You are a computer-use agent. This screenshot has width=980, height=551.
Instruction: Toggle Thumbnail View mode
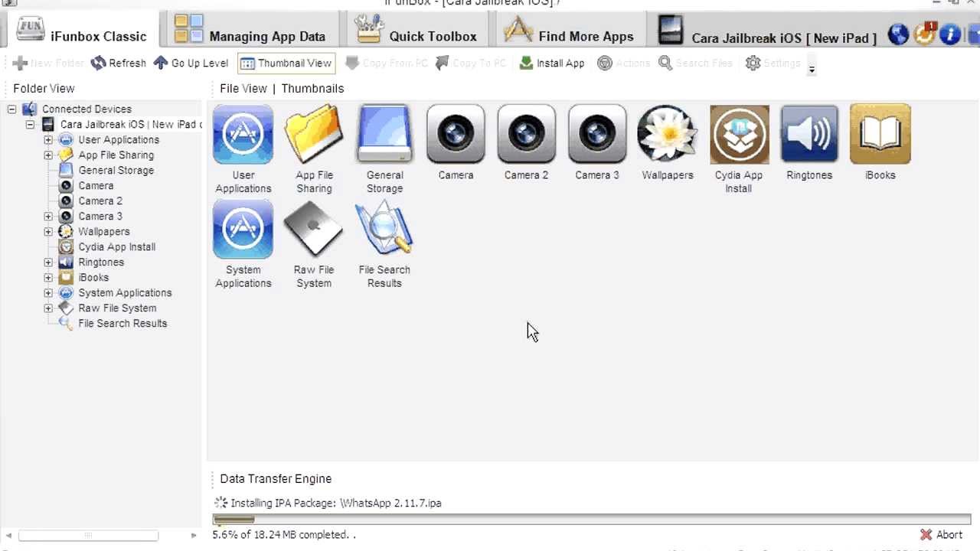point(286,63)
